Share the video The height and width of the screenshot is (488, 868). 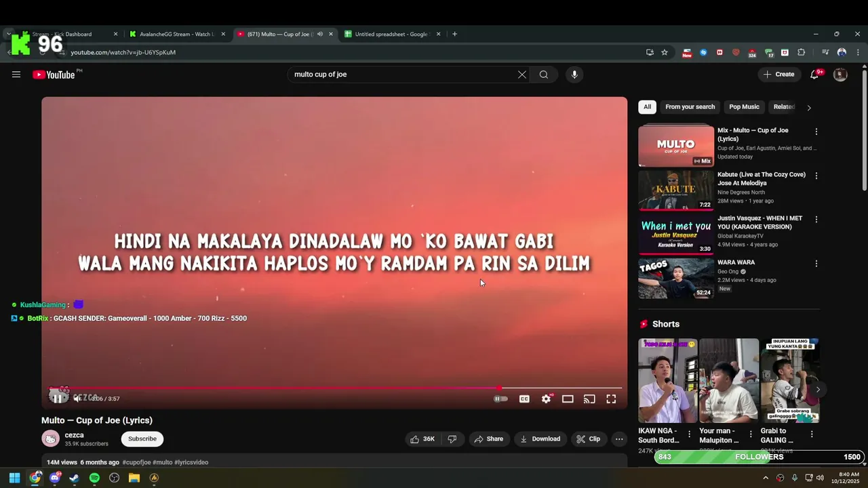[489, 439]
